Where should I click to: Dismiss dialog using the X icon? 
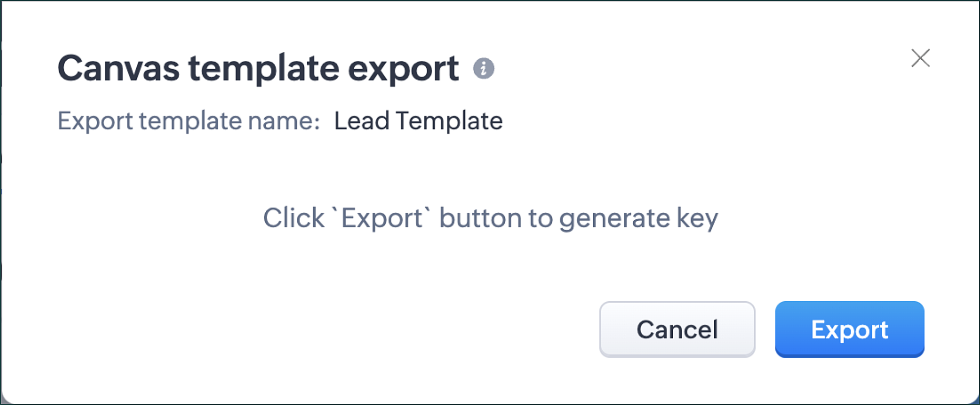point(920,58)
